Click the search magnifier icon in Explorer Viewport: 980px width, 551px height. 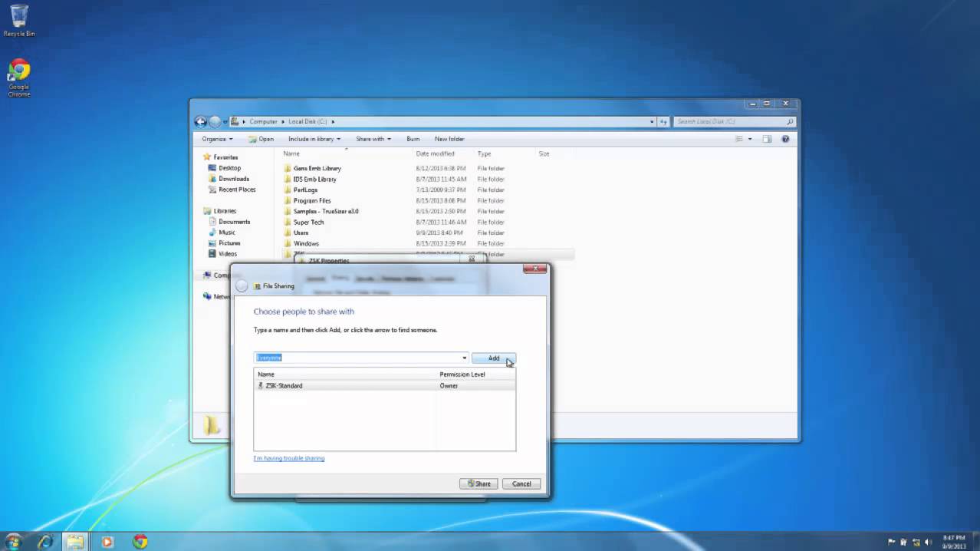pyautogui.click(x=790, y=121)
